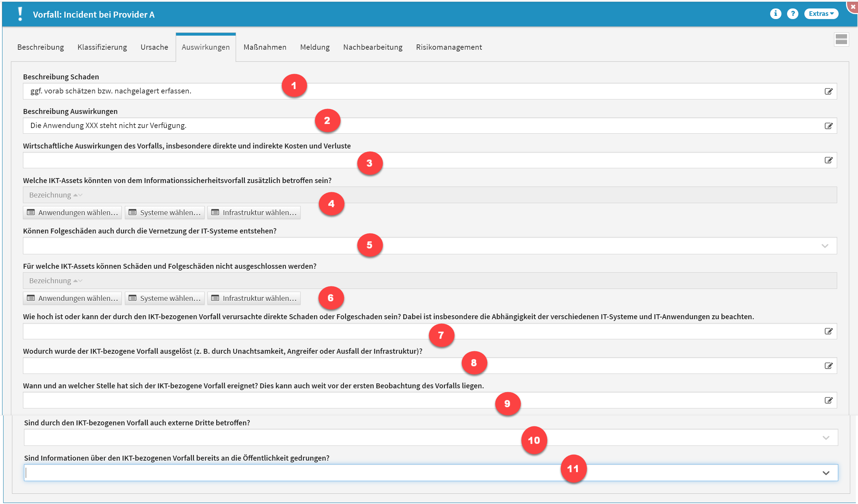Switch to the Klassifizierung tab
858x504 pixels.
[x=102, y=47]
